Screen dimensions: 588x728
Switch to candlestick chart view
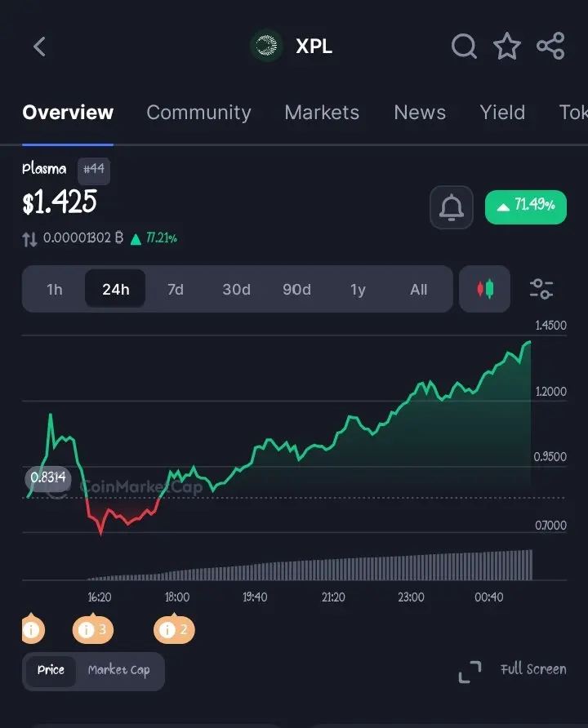pyautogui.click(x=484, y=289)
